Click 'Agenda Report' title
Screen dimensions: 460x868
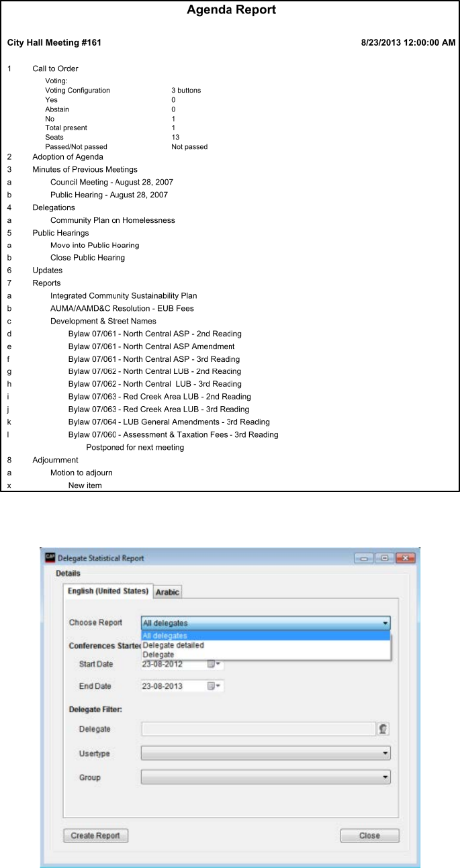(231, 10)
